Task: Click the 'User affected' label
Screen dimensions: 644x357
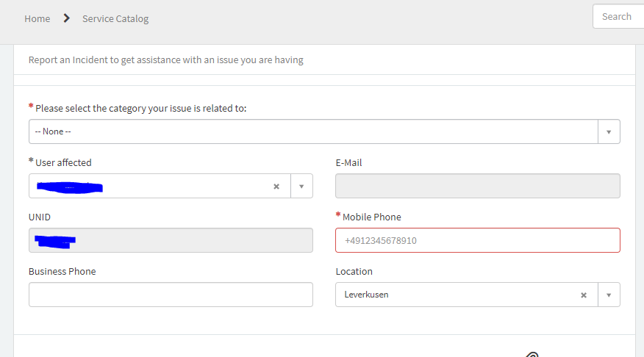Action: click(x=63, y=163)
